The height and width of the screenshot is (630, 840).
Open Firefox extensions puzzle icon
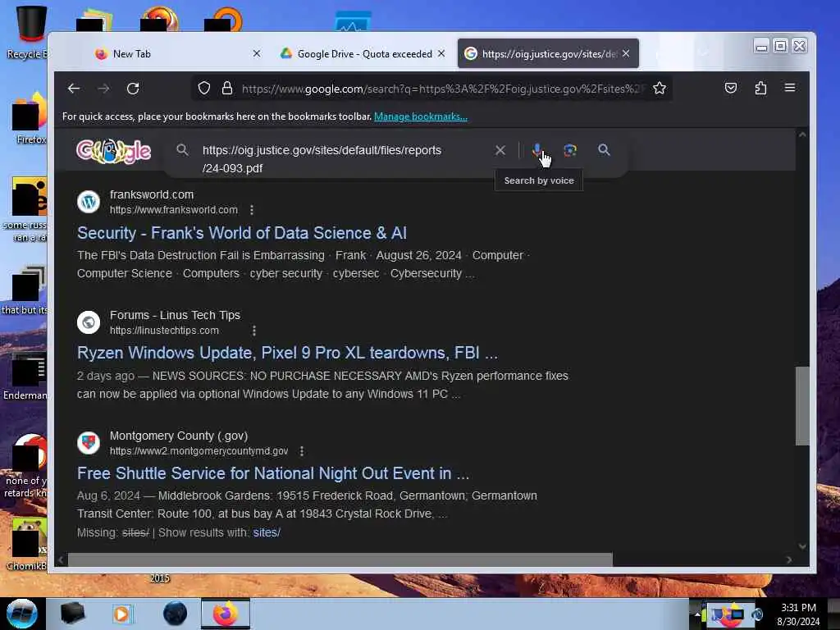point(760,88)
